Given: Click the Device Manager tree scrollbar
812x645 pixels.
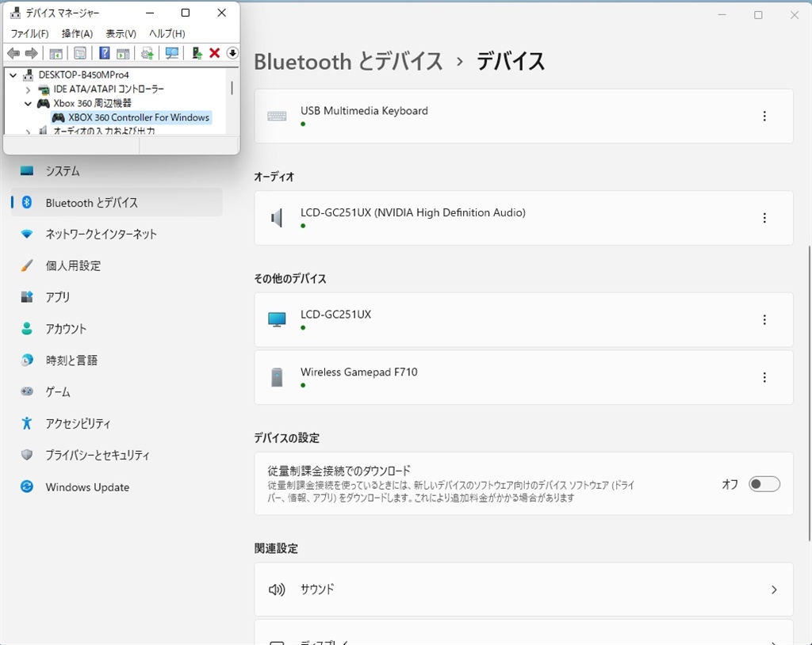Looking at the screenshot, I should (x=232, y=88).
